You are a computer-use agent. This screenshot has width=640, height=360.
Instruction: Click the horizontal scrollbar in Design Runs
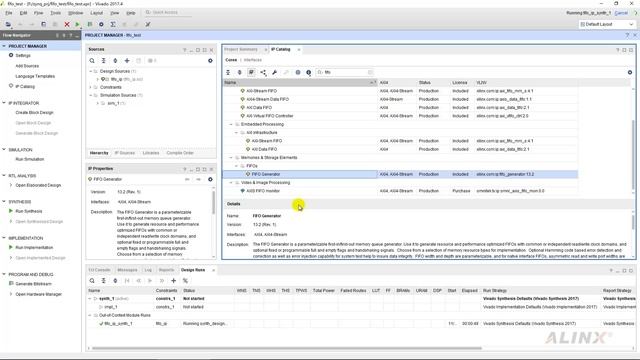click(287, 348)
